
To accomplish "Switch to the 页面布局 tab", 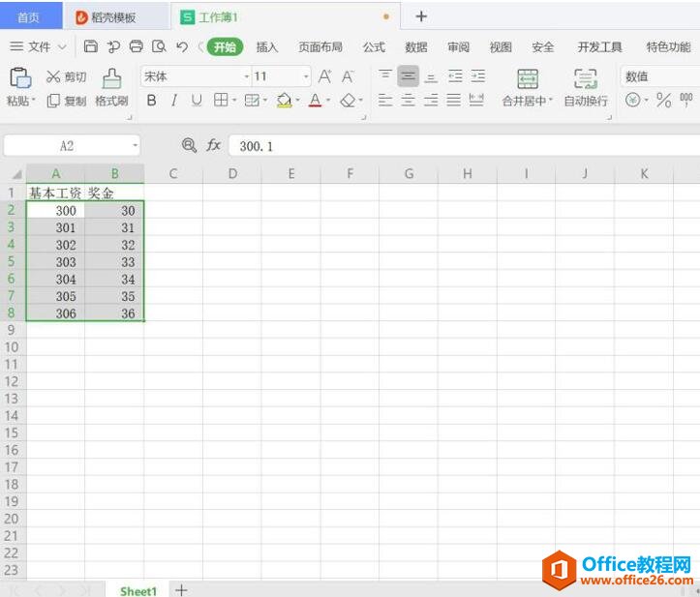I will 320,46.
